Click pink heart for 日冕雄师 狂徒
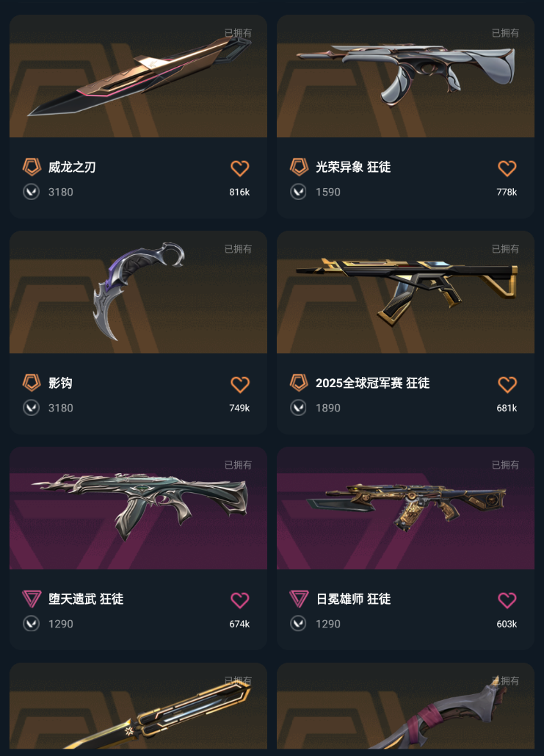Screen dimensions: 544x756 507,600
